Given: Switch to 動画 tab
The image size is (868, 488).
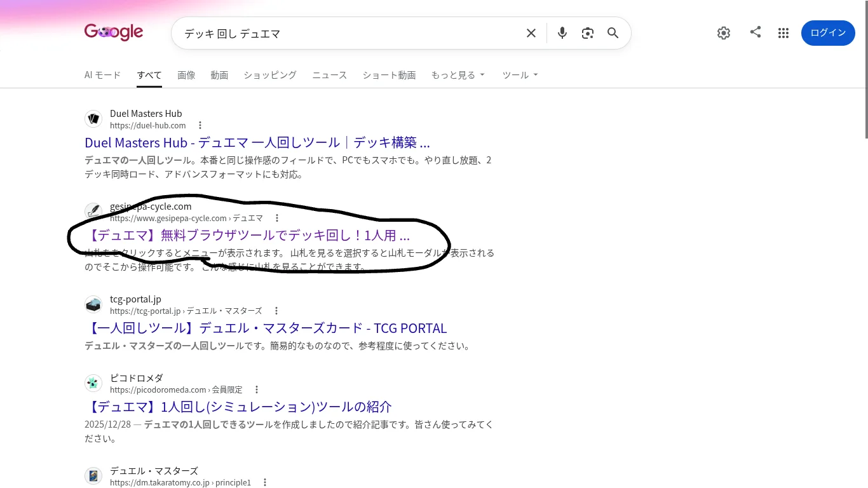Looking at the screenshot, I should (219, 75).
